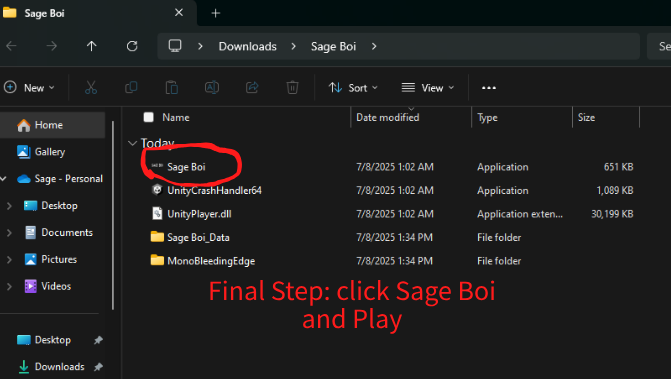
Task: Click the This PC monitor icon in address bar
Action: (x=175, y=46)
